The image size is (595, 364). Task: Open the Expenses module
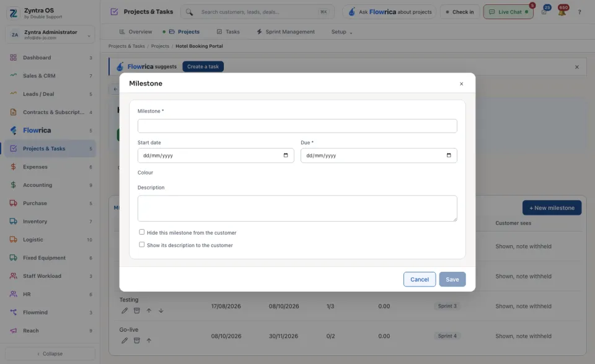tap(50, 167)
